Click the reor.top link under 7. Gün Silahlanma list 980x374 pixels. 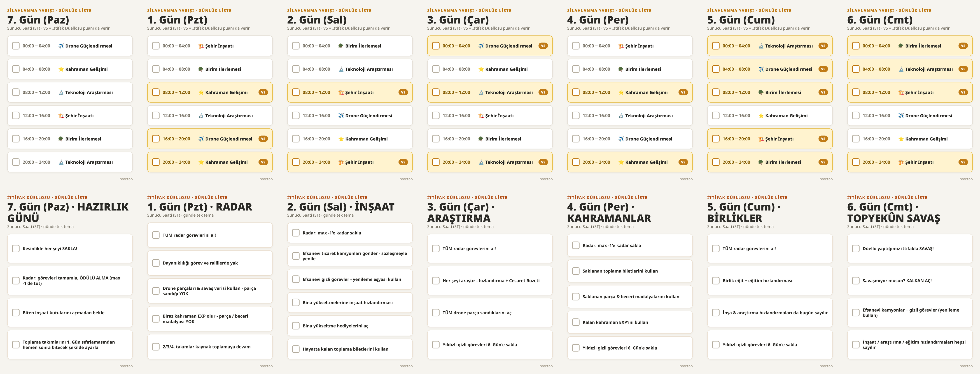126,179
